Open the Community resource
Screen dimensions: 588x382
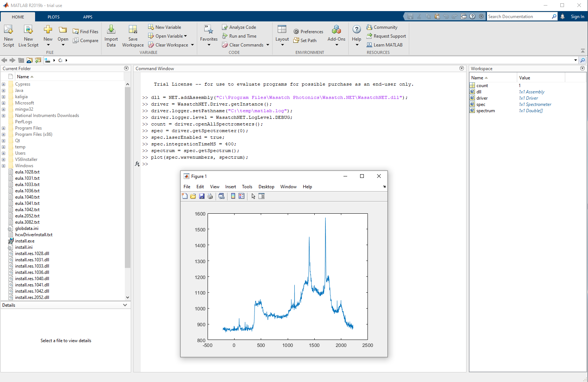[x=382, y=27]
